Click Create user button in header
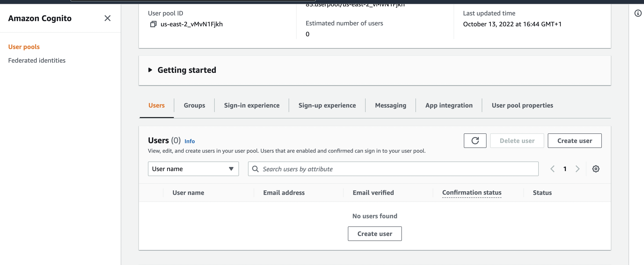Screen dimensions: 644x265 (x=575, y=141)
